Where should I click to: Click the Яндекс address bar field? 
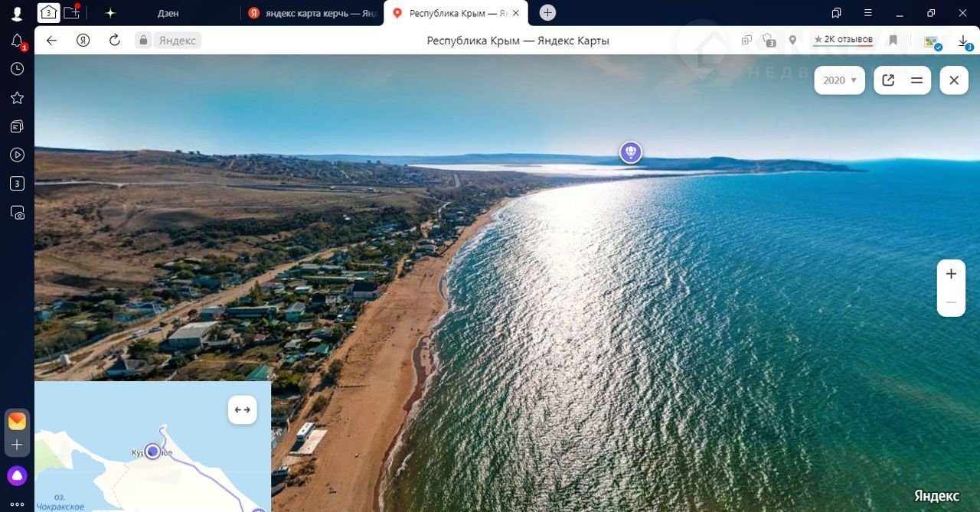click(178, 41)
